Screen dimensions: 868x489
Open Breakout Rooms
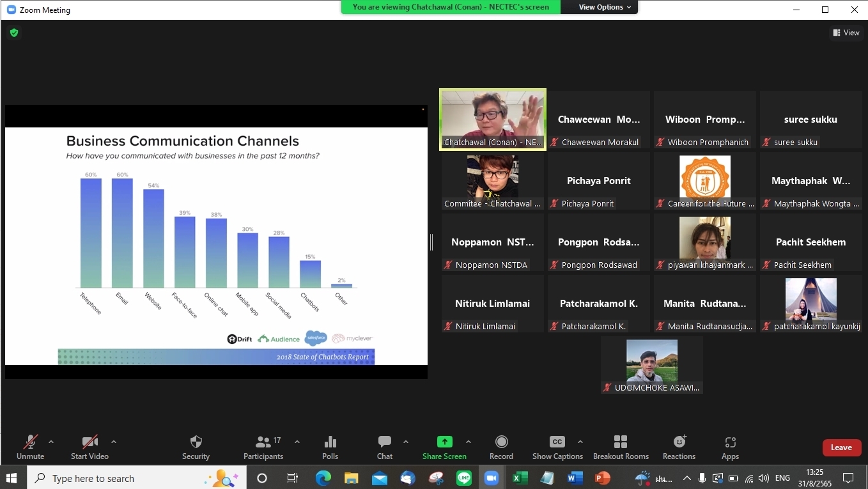pyautogui.click(x=620, y=447)
